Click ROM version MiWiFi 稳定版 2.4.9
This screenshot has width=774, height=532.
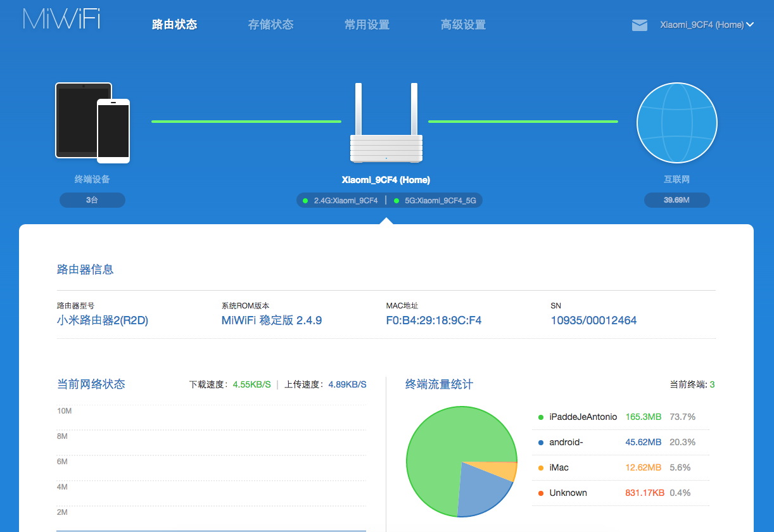tap(272, 320)
